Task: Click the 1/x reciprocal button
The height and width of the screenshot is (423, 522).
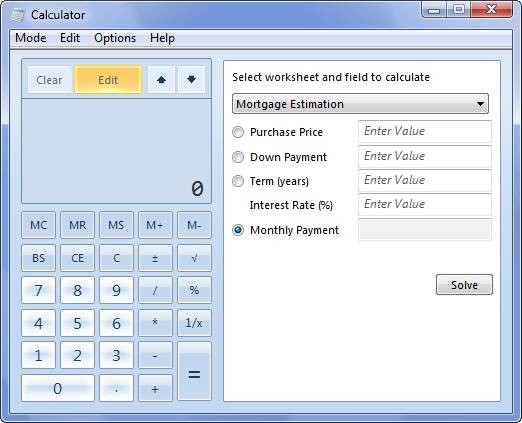Action: click(x=194, y=323)
